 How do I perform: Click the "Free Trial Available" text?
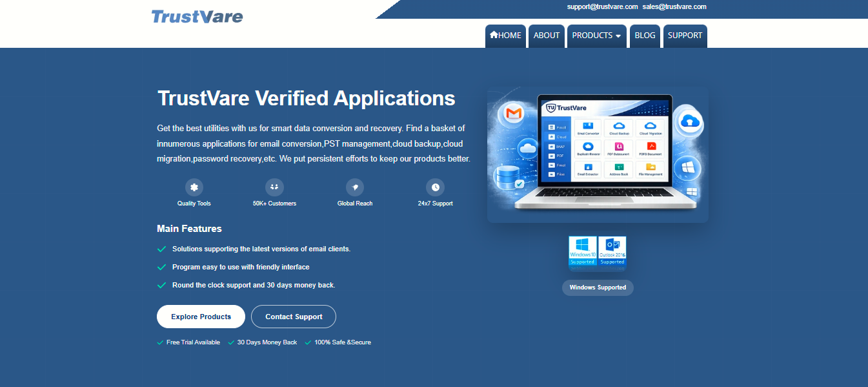(x=193, y=342)
